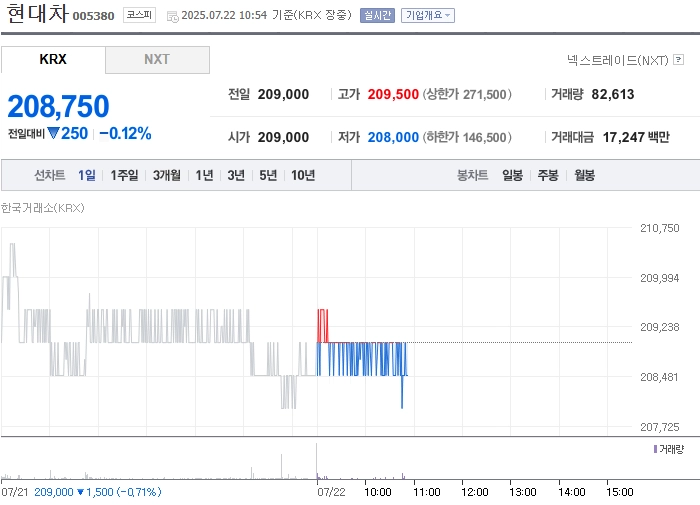700x505 pixels.
Task: Click the 14:00 time axis label
Action: [571, 492]
